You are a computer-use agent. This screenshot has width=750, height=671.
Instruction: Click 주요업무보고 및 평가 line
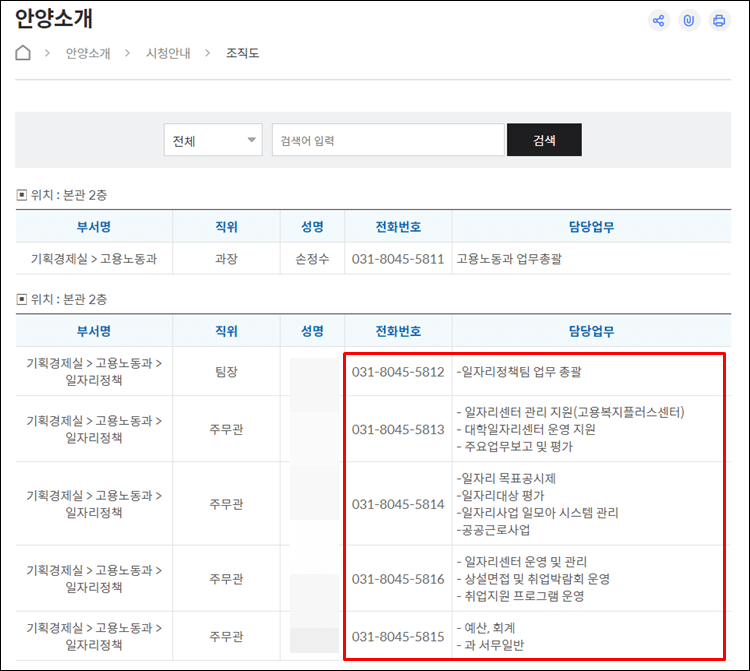click(515, 446)
